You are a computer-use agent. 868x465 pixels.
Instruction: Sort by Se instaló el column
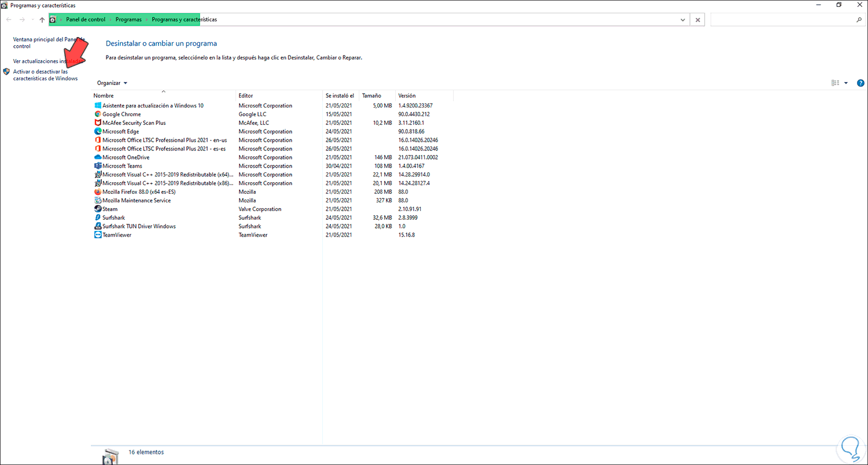(x=340, y=95)
